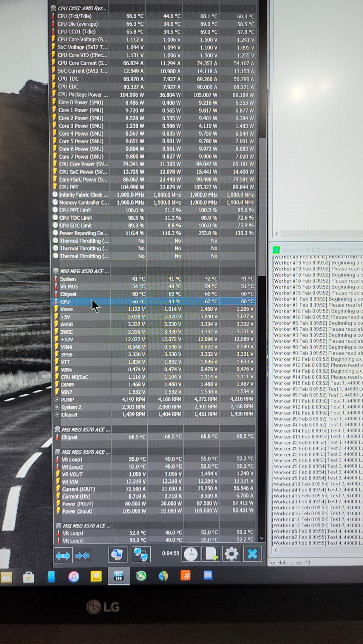Select the PUMP fan speed row
Viewport: 363px width, 644px height.
click(154, 399)
